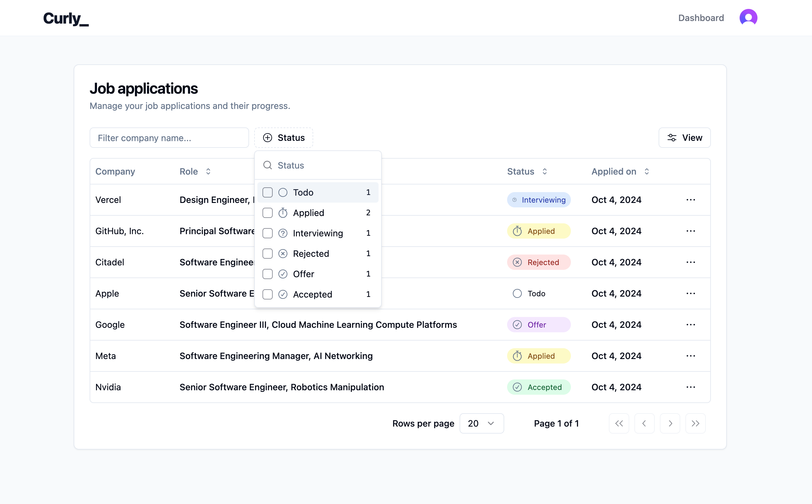This screenshot has height=504, width=812.
Task: Click the Offer status icon in dropdown
Action: click(283, 273)
